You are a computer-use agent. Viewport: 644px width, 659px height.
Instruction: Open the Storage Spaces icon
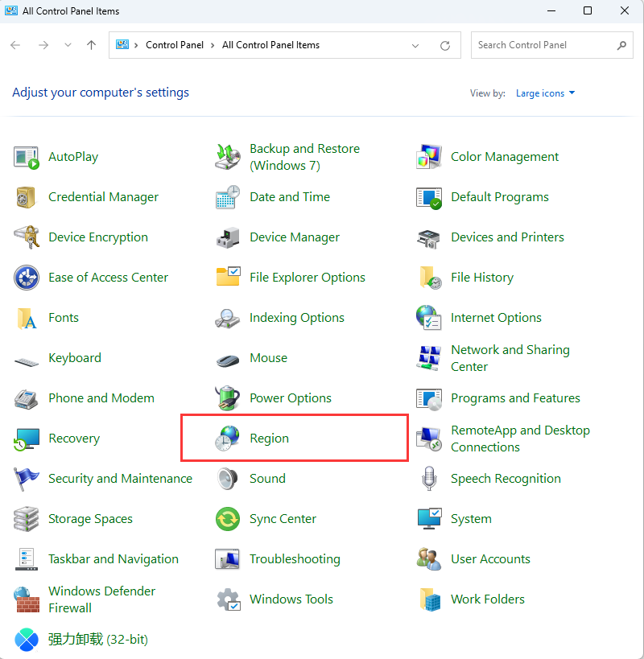pos(26,519)
